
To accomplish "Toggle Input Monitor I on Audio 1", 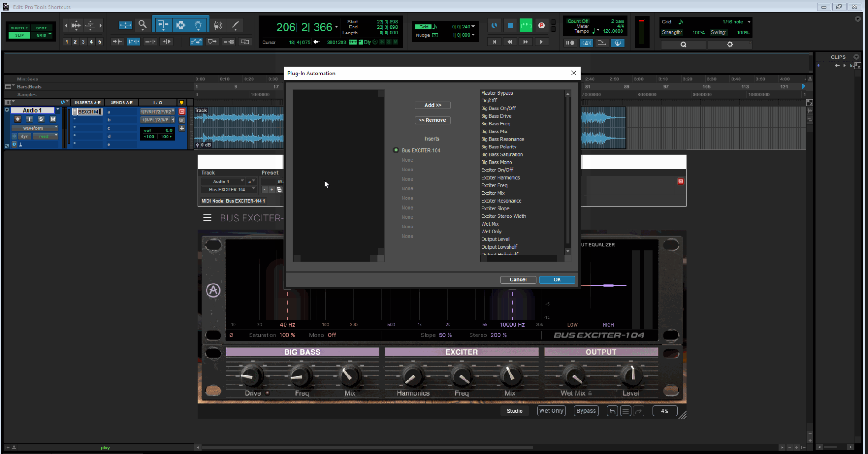I will [x=29, y=119].
